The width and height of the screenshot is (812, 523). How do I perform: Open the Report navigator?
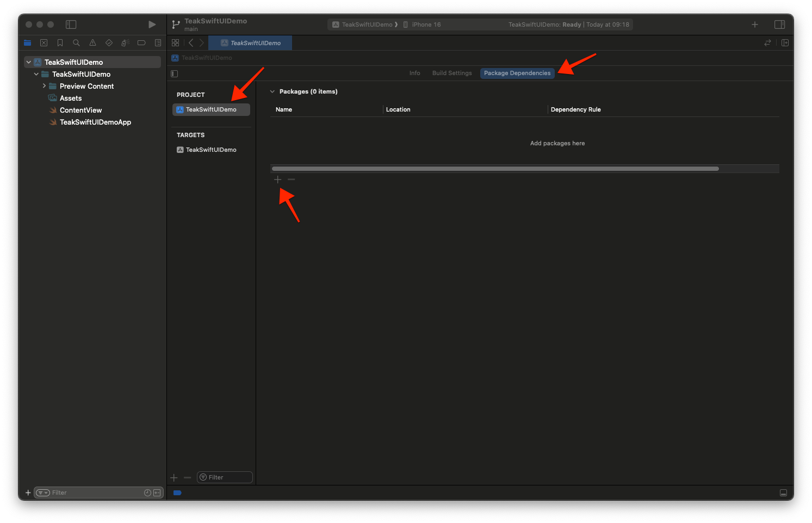tap(158, 42)
